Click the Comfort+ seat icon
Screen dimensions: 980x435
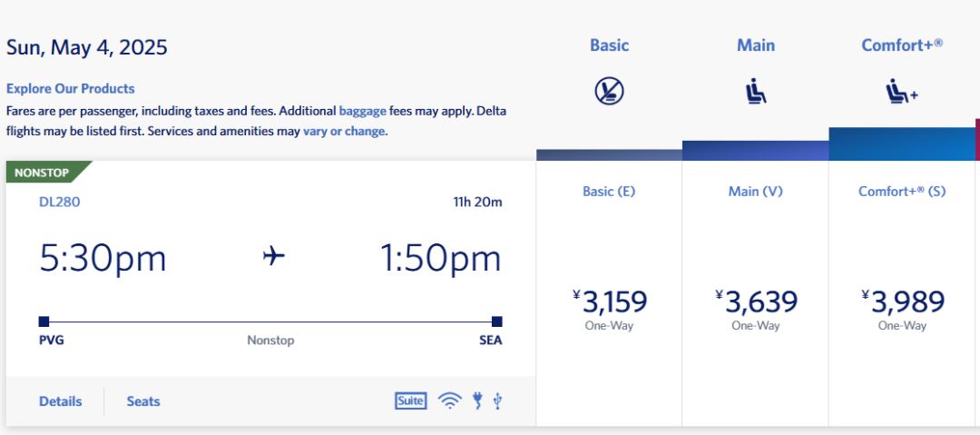(901, 93)
